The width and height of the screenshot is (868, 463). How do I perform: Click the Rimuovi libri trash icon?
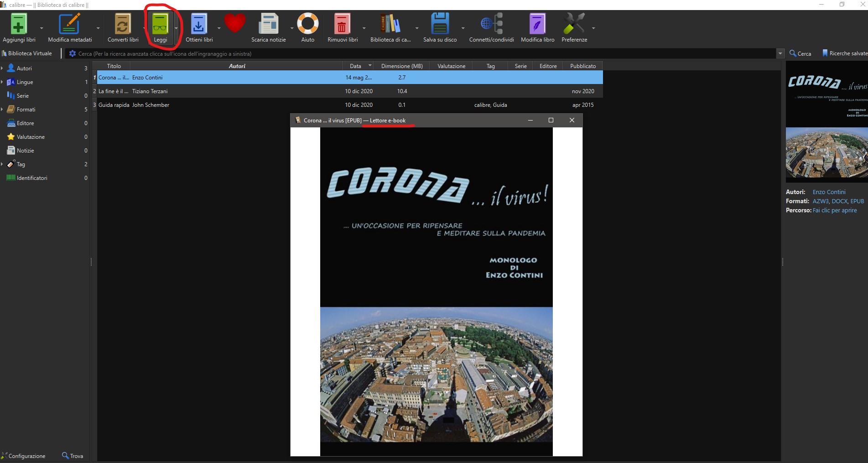tap(342, 24)
